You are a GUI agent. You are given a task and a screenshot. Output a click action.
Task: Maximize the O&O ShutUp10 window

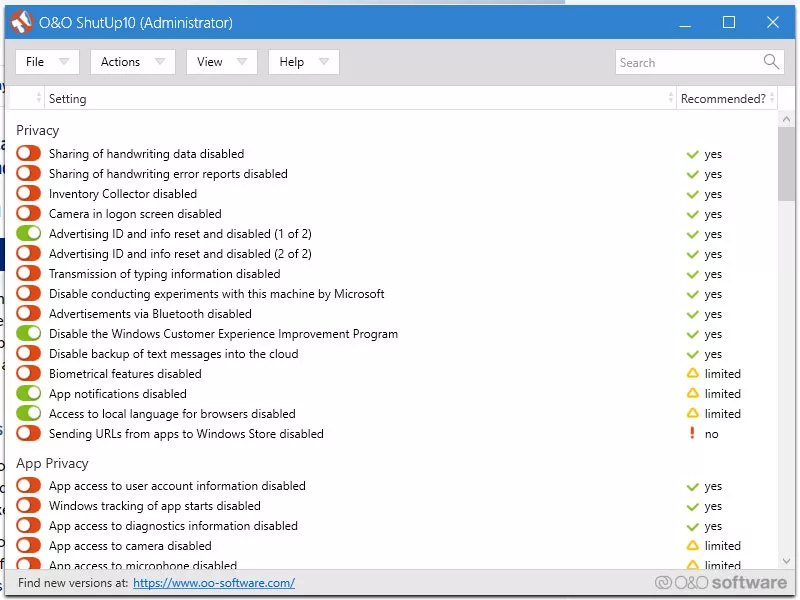(x=729, y=22)
